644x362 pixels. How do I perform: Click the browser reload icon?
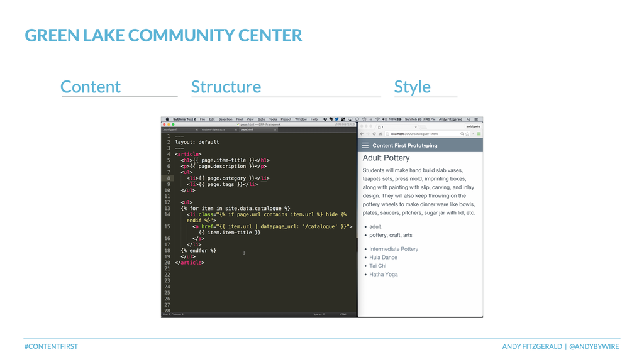pos(374,134)
